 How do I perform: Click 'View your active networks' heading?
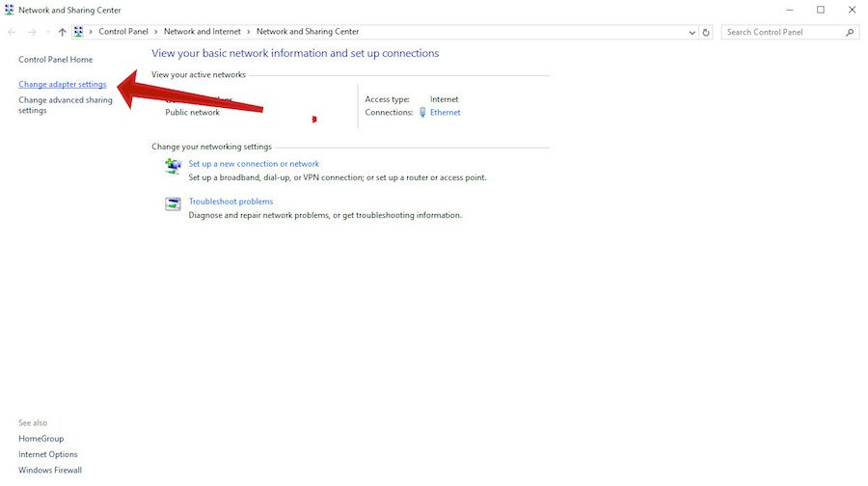[x=198, y=74]
